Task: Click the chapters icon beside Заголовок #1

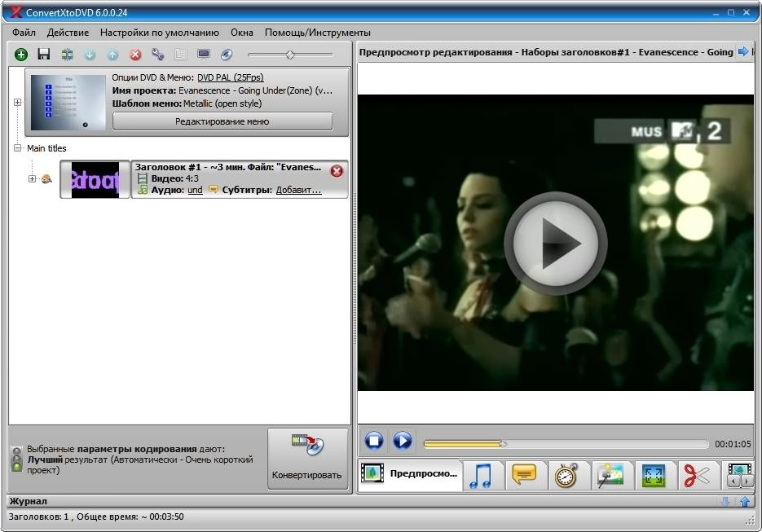Action: tap(46, 178)
